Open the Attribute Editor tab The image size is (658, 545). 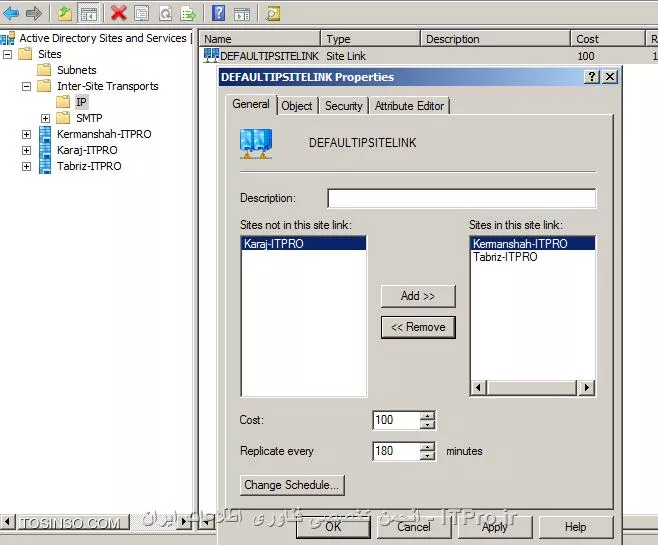click(x=409, y=106)
